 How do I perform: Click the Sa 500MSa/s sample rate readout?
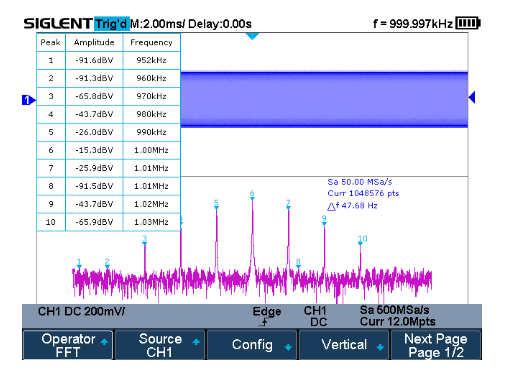tap(394, 310)
